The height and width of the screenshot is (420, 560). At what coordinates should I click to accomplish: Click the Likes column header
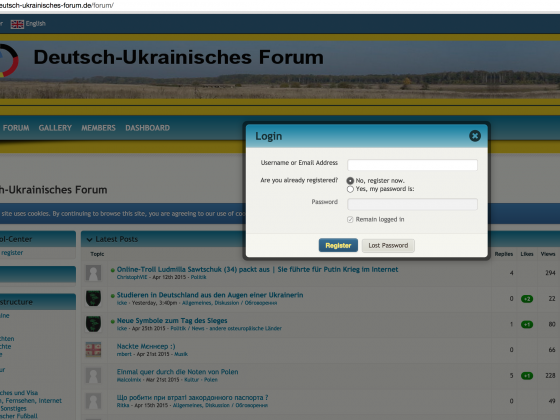(527, 254)
